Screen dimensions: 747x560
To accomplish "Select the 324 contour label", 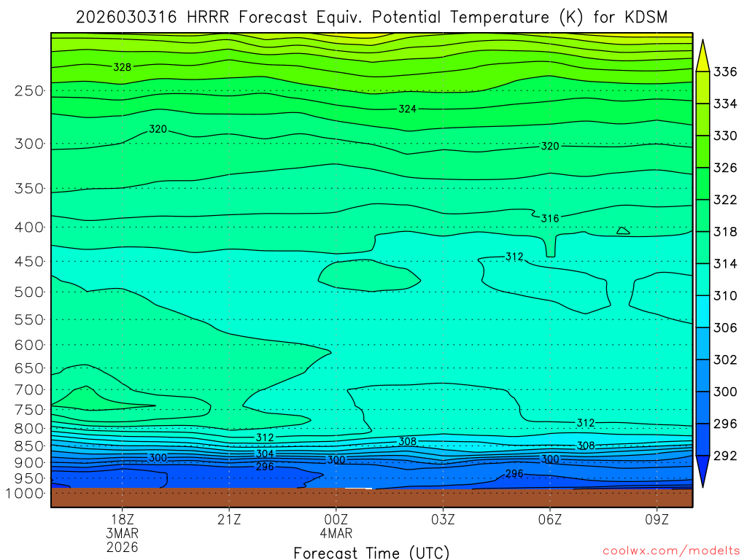I will pyautogui.click(x=407, y=109).
